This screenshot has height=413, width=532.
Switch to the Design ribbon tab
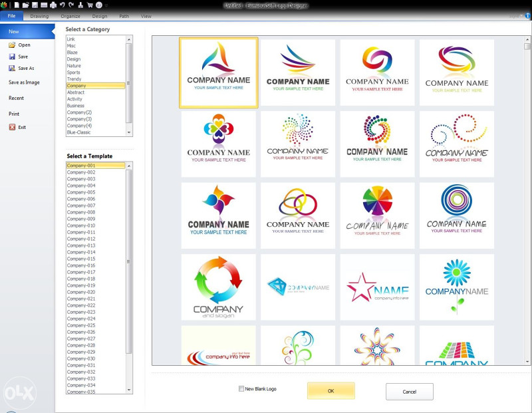(x=100, y=16)
